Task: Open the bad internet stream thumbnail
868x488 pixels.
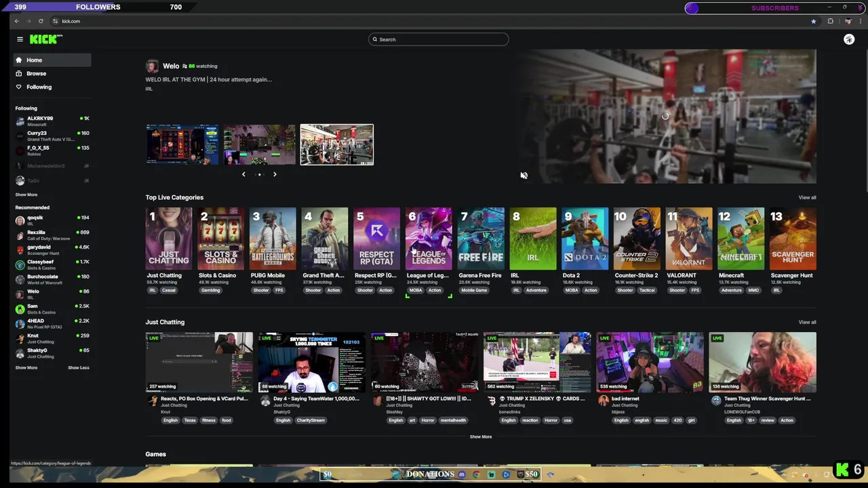Action: point(650,362)
